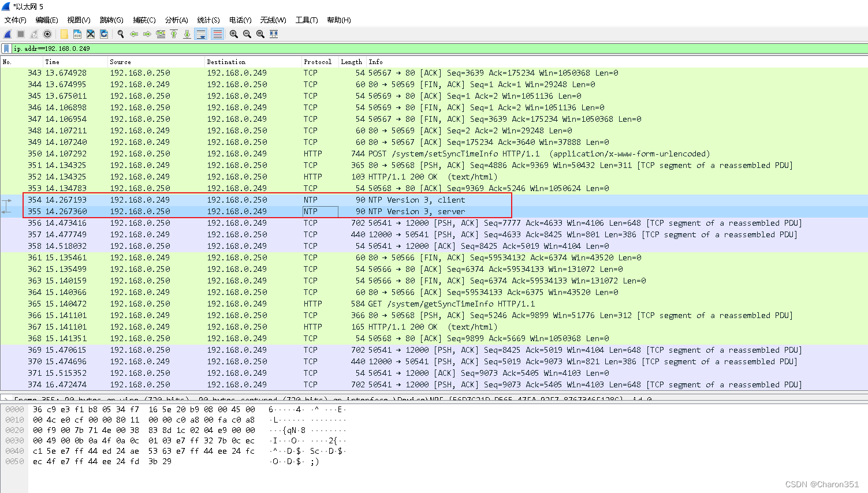Go back in packet history (left arrow)

pyautogui.click(x=134, y=34)
